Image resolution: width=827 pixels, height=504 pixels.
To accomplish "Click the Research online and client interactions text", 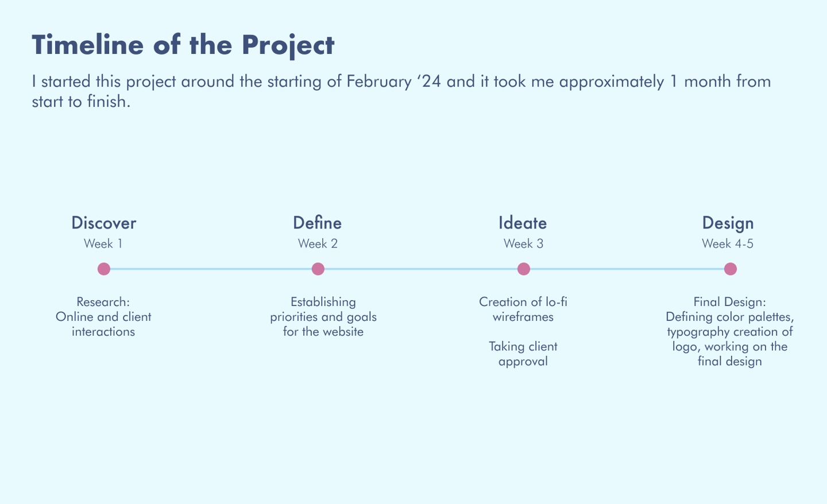I will point(103,316).
